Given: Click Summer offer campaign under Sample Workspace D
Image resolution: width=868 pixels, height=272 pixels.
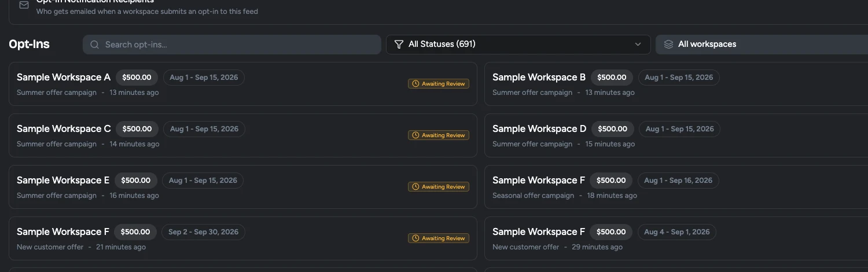Looking at the screenshot, I should point(532,144).
